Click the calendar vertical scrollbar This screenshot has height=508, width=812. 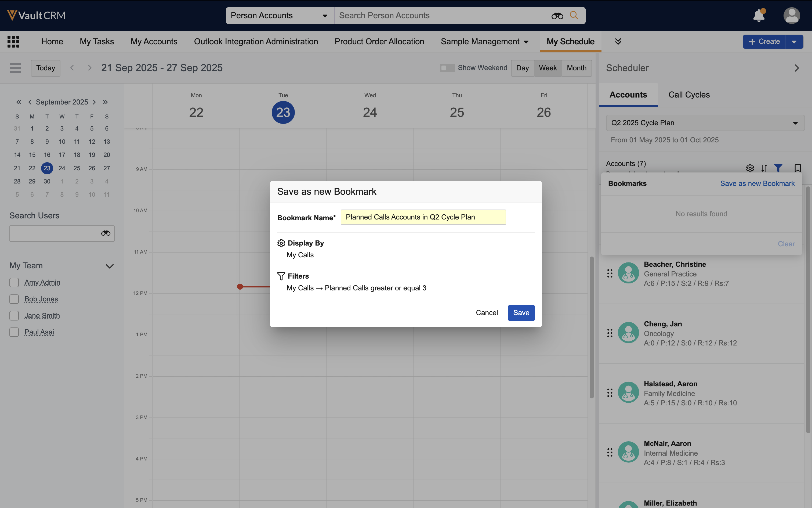(x=591, y=327)
